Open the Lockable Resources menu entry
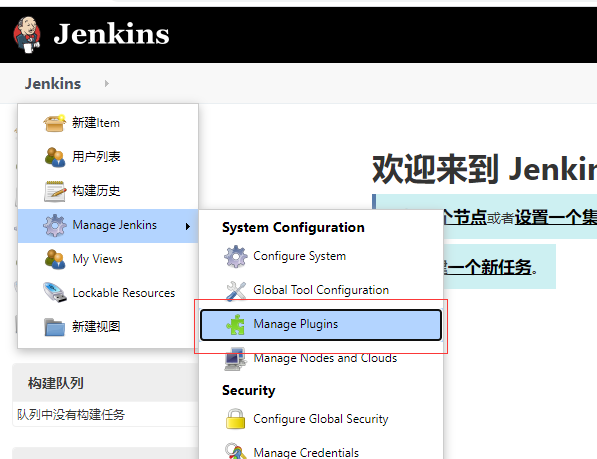Image resolution: width=597 pixels, height=459 pixels. (x=108, y=293)
